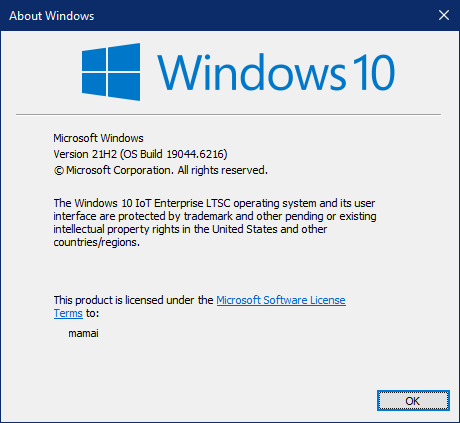
Task: Click the large 10 numeral in banner
Action: pos(375,72)
